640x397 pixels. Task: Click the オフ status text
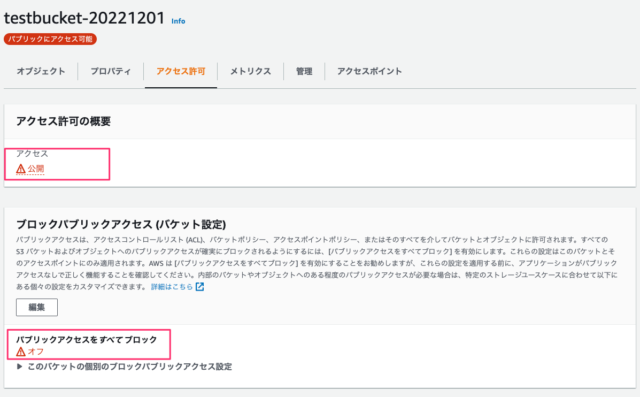tap(36, 351)
